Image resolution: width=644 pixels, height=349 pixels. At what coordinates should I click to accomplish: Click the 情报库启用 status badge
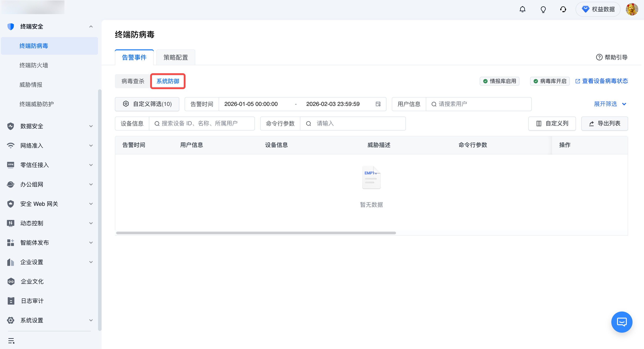tap(500, 81)
